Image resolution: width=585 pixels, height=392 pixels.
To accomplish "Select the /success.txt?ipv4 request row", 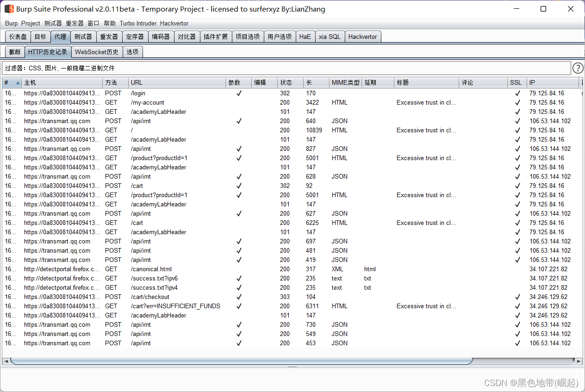I will click(x=292, y=287).
